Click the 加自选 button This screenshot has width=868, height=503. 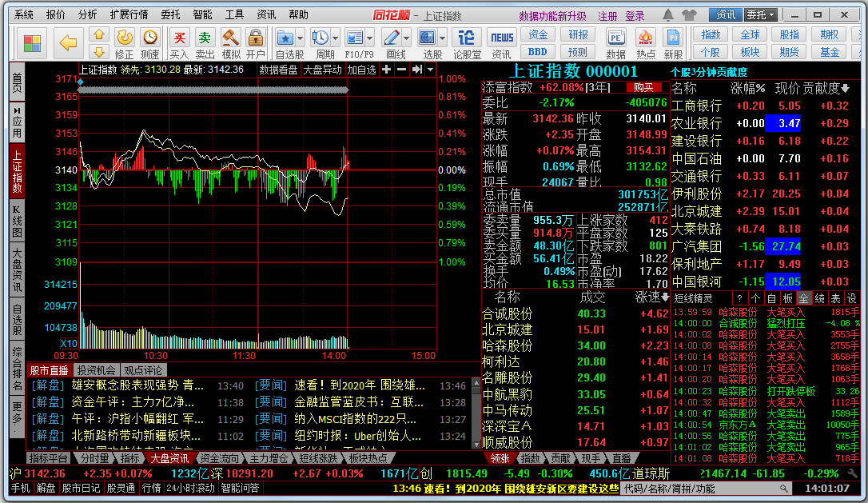tap(361, 70)
